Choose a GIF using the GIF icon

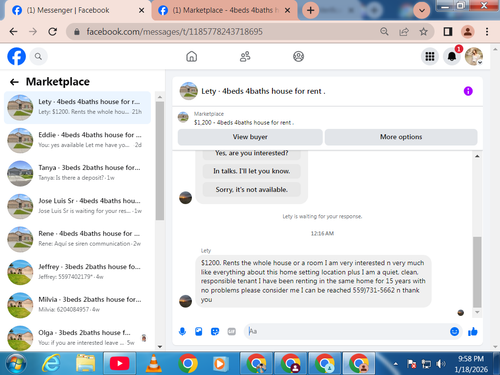click(232, 331)
